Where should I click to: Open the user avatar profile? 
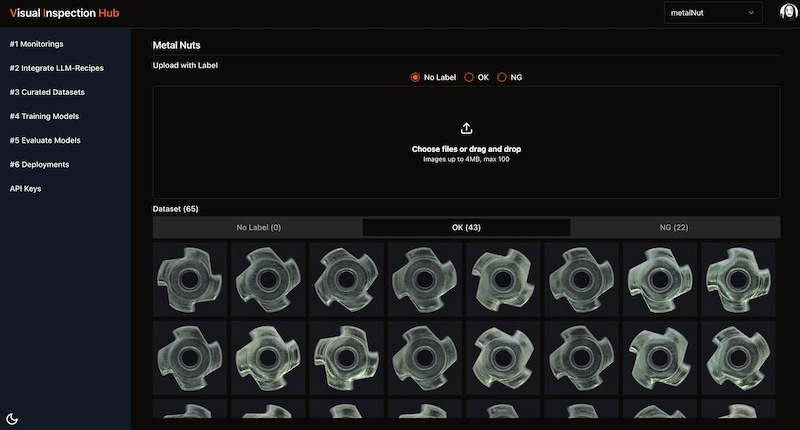[x=788, y=12]
